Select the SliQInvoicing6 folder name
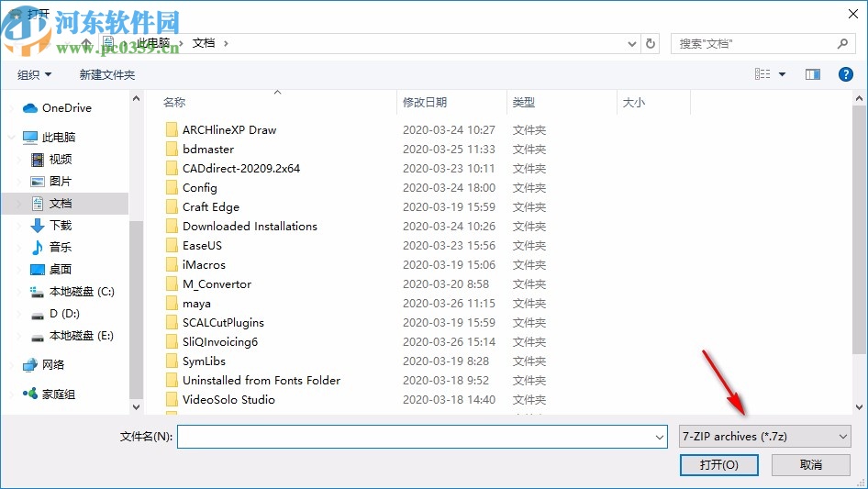Viewport: 868px width, 489px height. [x=220, y=341]
